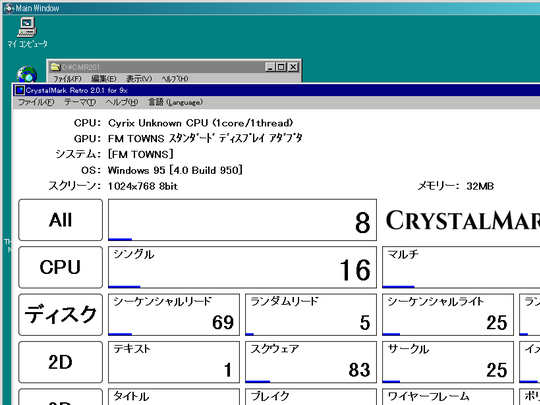Image resolution: width=540 pixels, height=405 pixels.
Task: Open the テーマ menu
Action: (x=80, y=102)
